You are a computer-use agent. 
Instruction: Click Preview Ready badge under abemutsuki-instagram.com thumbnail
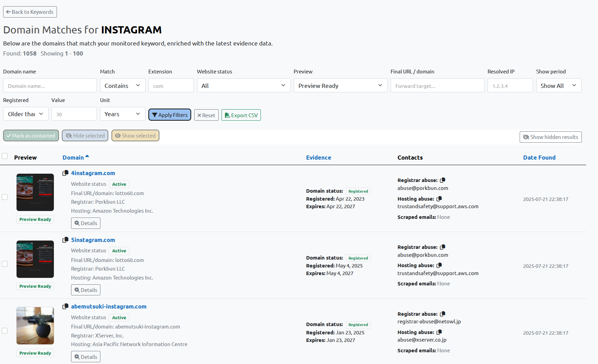(x=35, y=353)
